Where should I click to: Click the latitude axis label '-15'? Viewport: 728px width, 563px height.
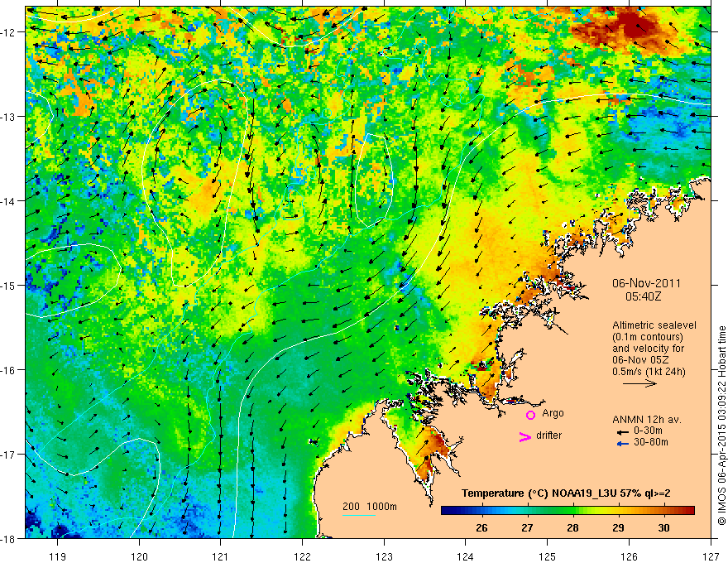8,285
